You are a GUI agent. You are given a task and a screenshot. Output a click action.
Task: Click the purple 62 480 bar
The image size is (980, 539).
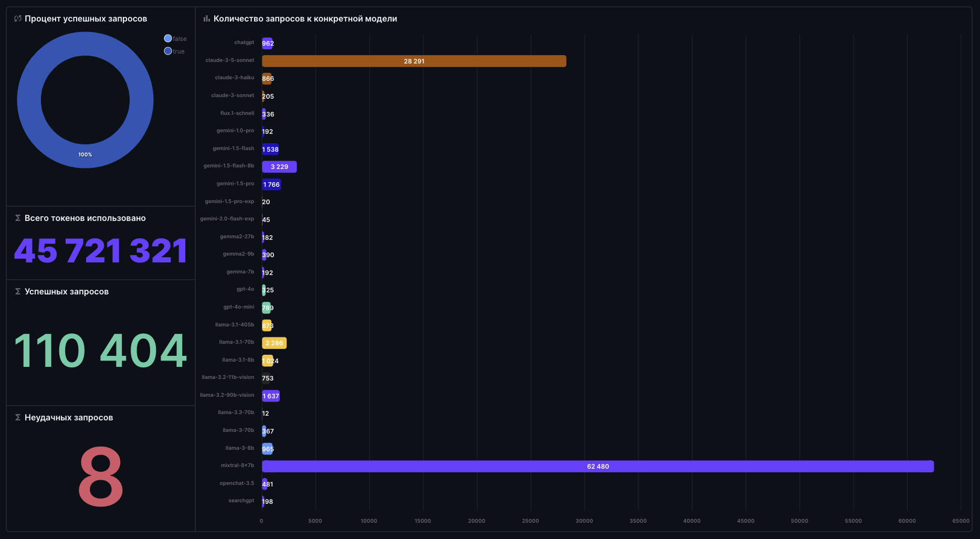598,466
